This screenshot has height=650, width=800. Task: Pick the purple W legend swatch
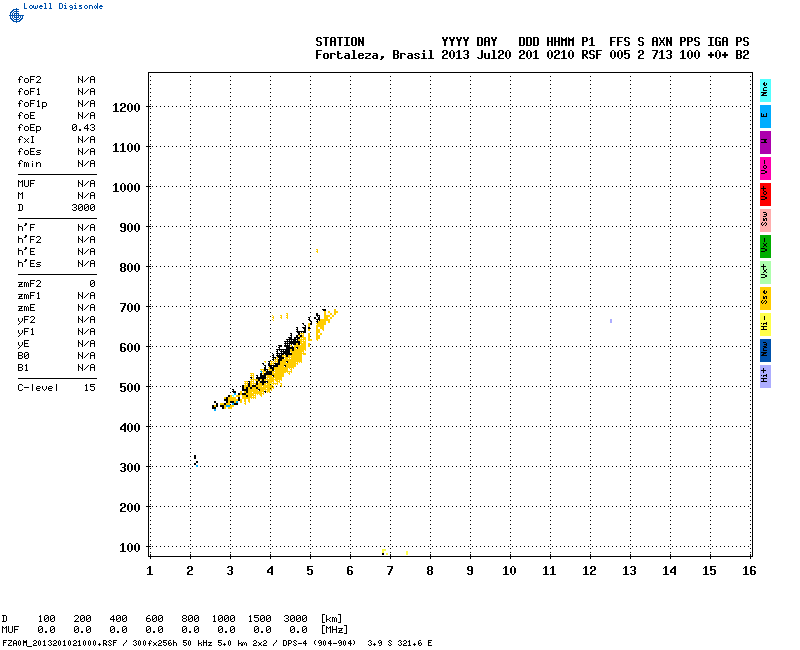click(765, 142)
